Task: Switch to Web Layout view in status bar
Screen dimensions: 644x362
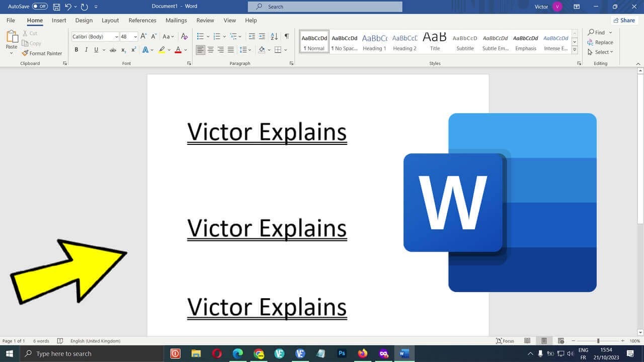Action: 561,341
